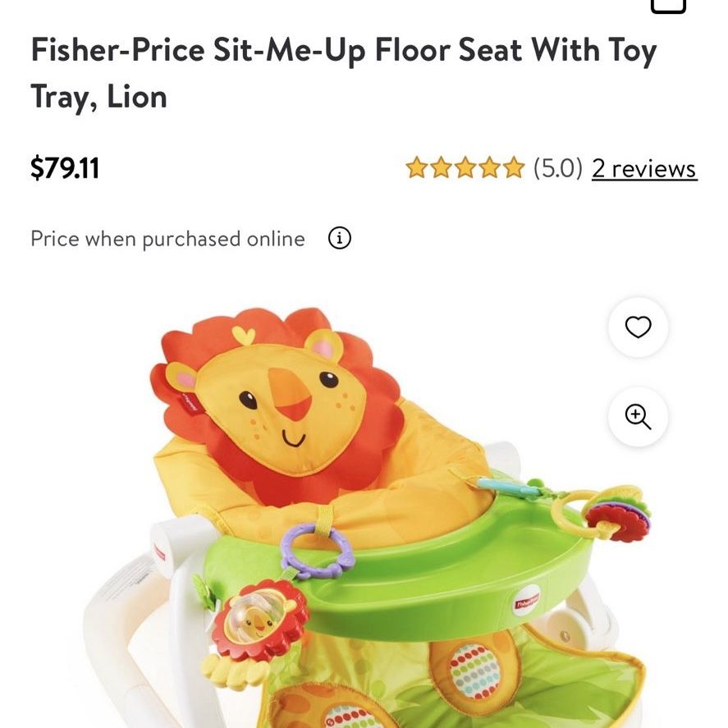This screenshot has height=728, width=728.
Task: Select the second rating star
Action: [441, 167]
